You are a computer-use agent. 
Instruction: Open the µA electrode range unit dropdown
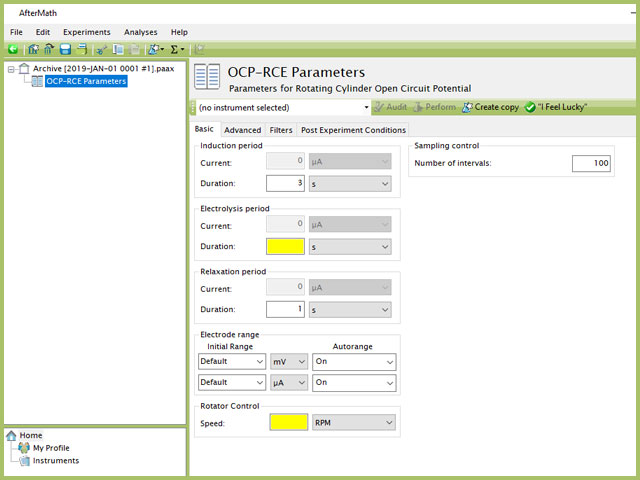point(289,382)
